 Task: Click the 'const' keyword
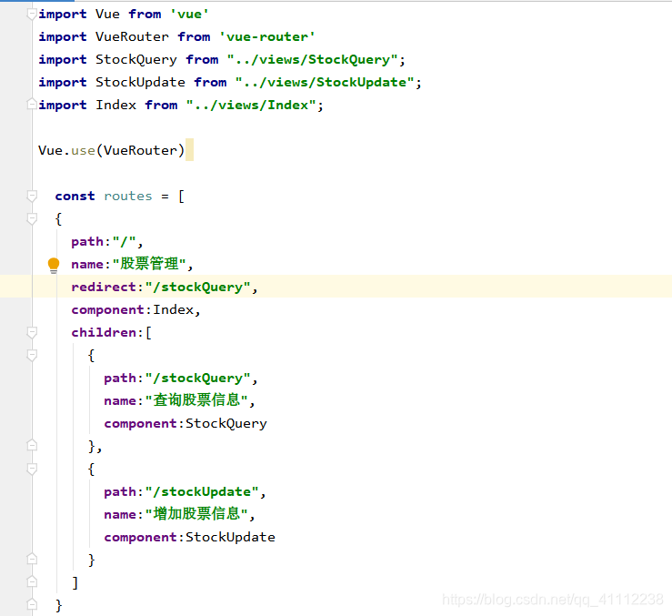75,196
